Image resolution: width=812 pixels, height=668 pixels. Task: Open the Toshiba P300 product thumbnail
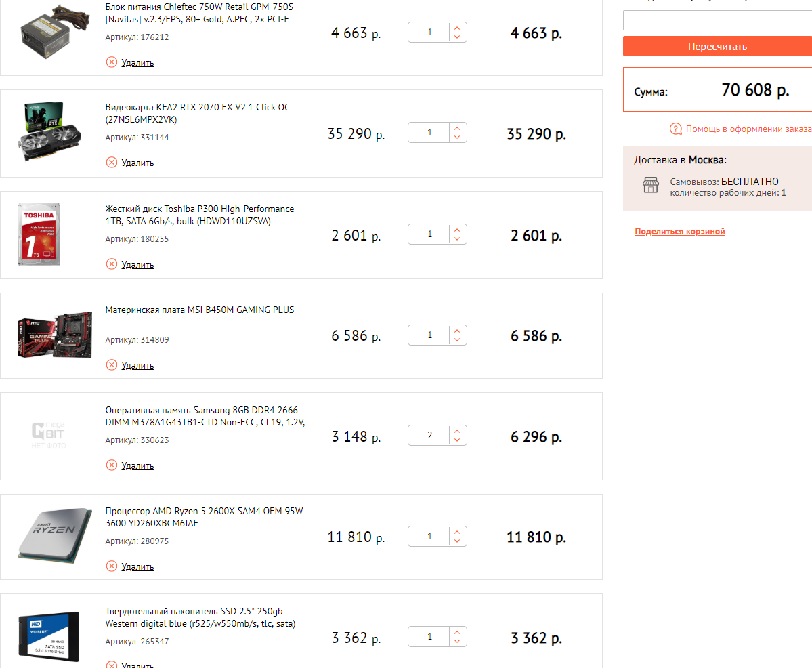click(x=39, y=234)
